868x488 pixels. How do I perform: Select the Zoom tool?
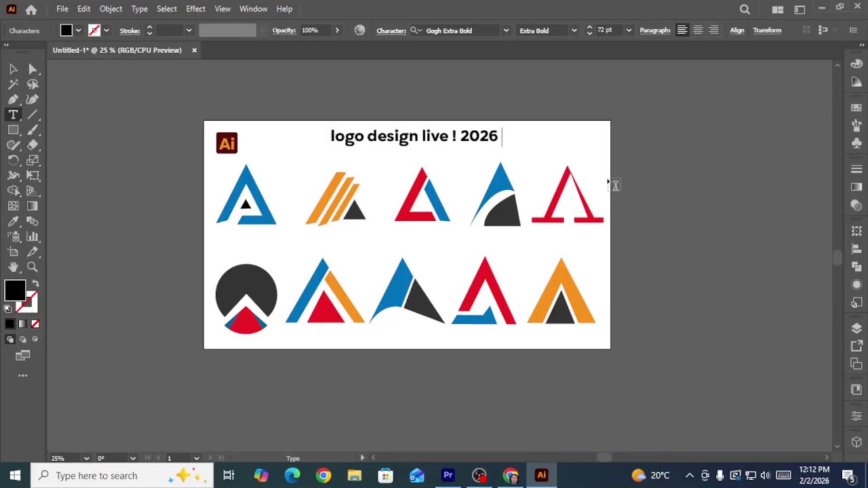(x=33, y=267)
